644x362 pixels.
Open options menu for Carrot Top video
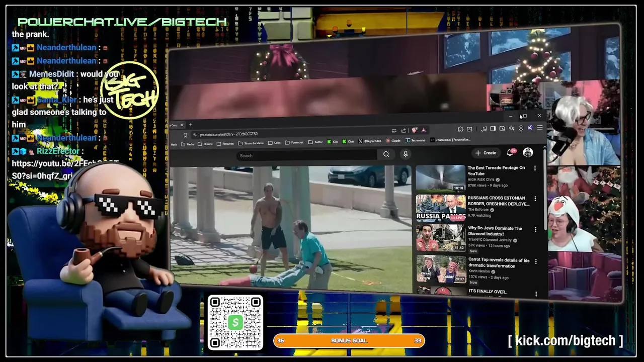click(x=535, y=261)
